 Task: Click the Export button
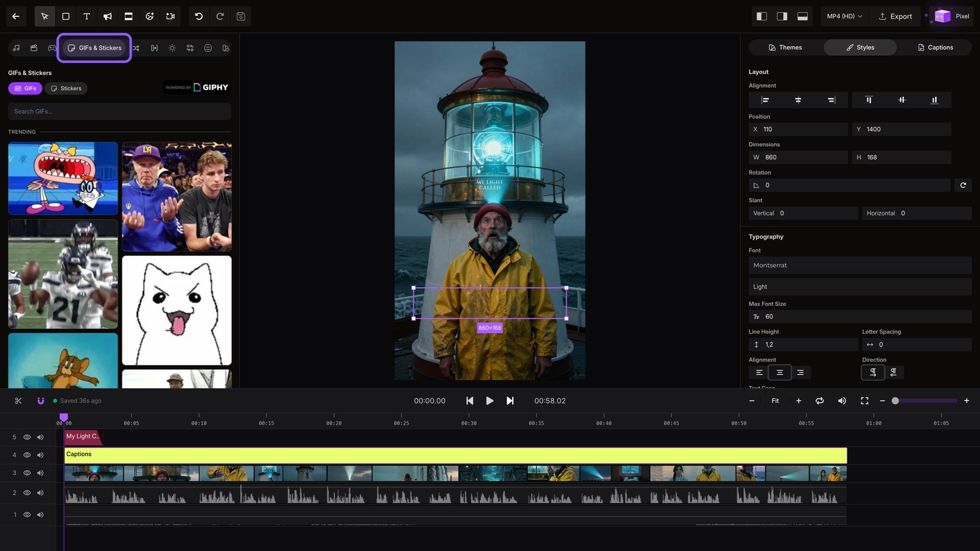click(x=895, y=17)
